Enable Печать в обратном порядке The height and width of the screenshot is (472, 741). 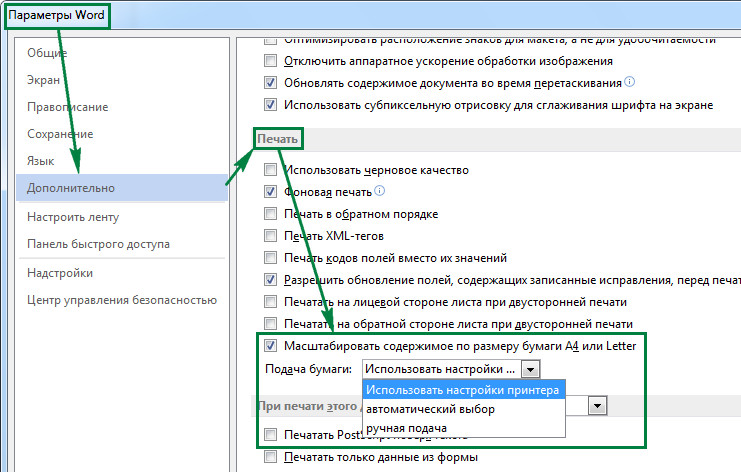coord(270,214)
